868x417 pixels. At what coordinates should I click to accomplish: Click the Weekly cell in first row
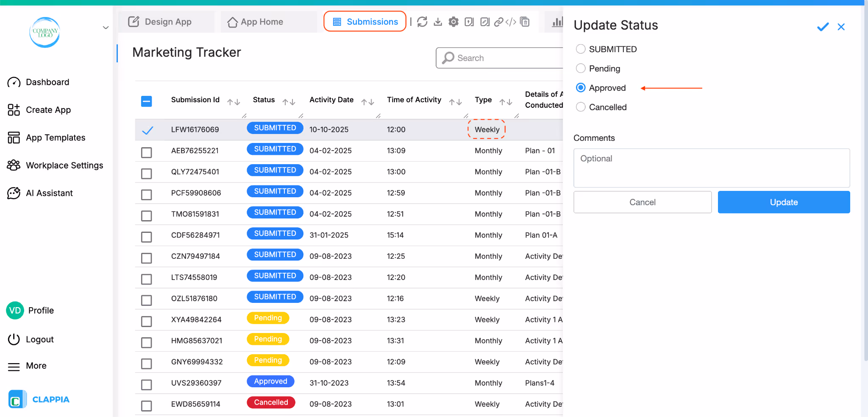[x=487, y=129]
